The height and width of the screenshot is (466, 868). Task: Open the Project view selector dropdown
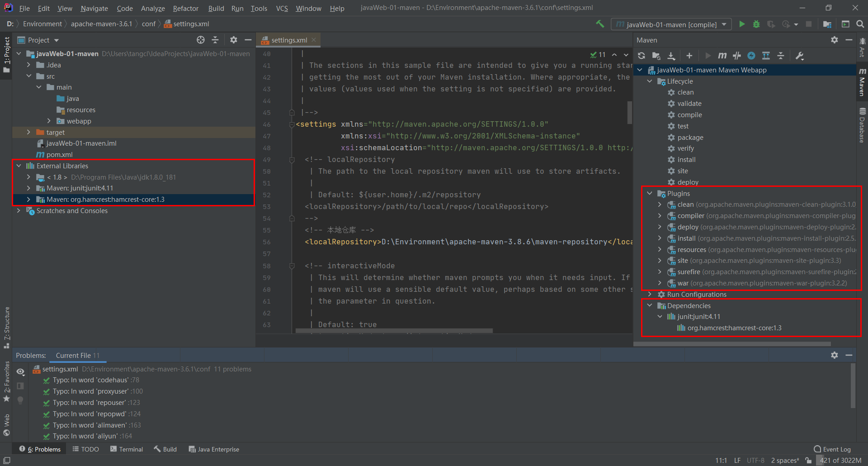pyautogui.click(x=56, y=40)
